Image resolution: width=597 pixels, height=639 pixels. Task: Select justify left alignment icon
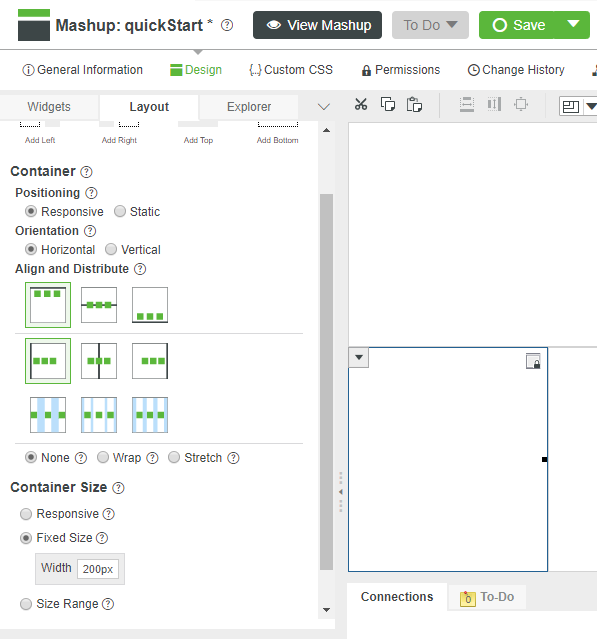tap(48, 361)
